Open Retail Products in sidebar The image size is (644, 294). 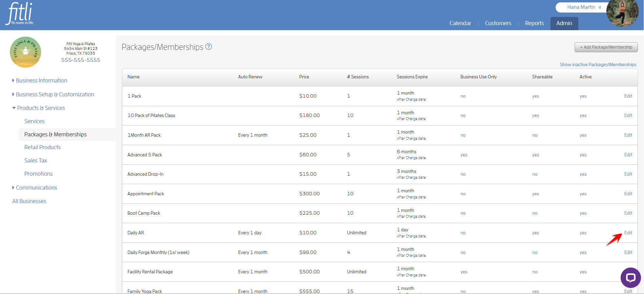[x=42, y=147]
